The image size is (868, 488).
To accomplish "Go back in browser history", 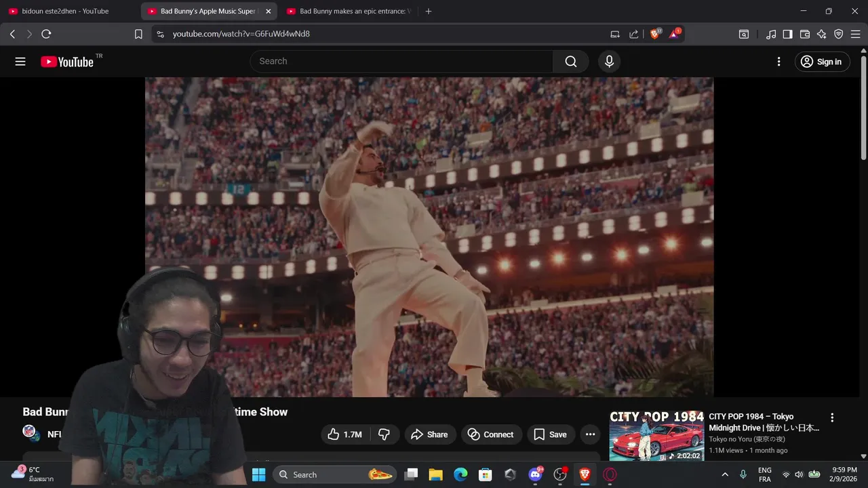I will (12, 34).
